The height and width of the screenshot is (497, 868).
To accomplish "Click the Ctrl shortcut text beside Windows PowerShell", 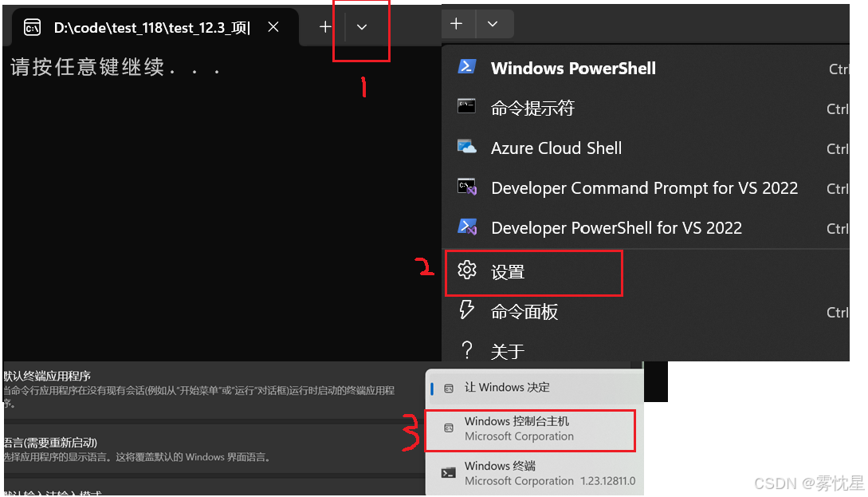I will click(x=838, y=69).
